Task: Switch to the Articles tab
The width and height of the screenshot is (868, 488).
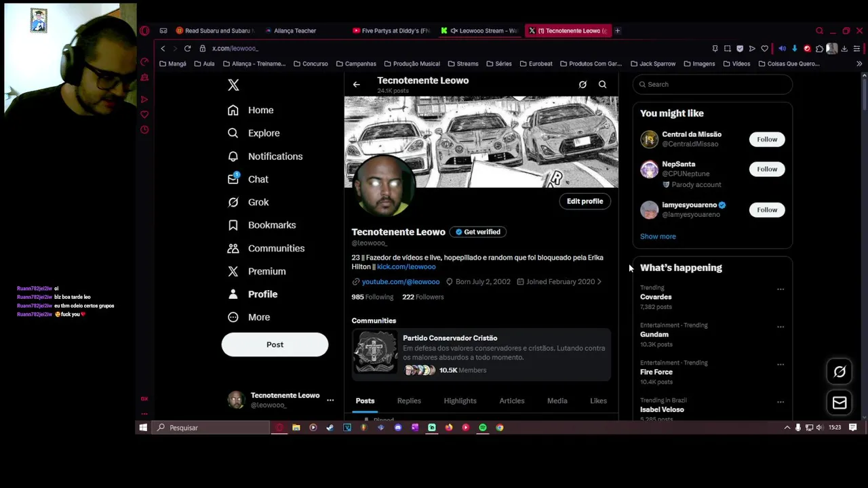Action: tap(512, 401)
